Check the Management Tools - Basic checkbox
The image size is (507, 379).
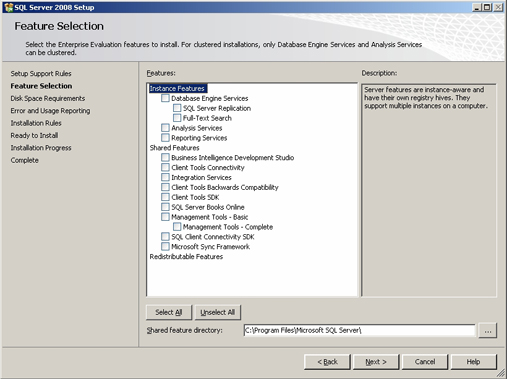[165, 217]
